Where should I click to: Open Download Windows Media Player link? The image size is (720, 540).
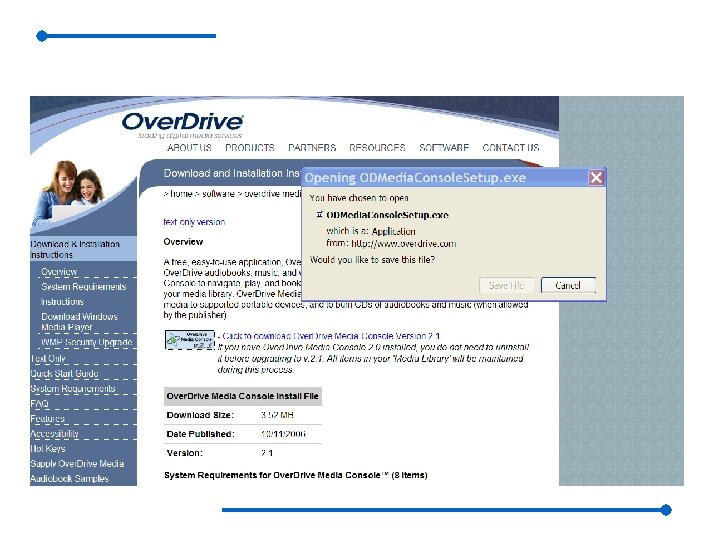click(x=79, y=322)
